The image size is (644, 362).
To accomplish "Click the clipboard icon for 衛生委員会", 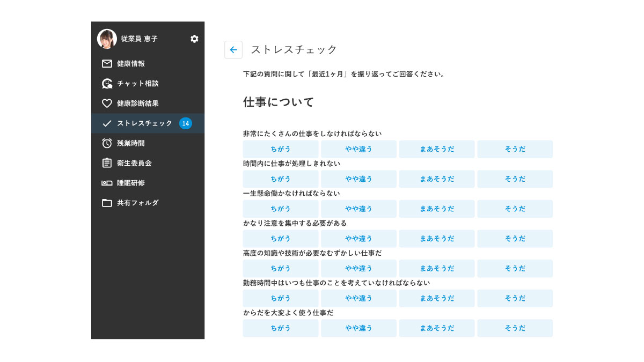I will pyautogui.click(x=107, y=162).
